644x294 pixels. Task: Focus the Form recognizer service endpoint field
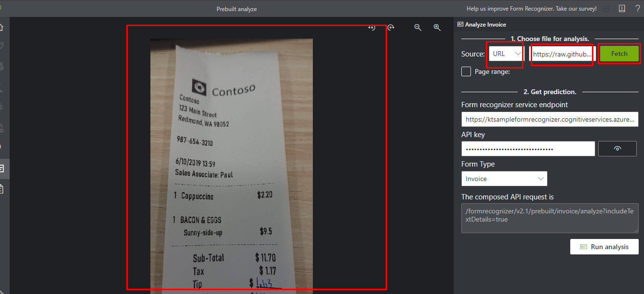550,119
